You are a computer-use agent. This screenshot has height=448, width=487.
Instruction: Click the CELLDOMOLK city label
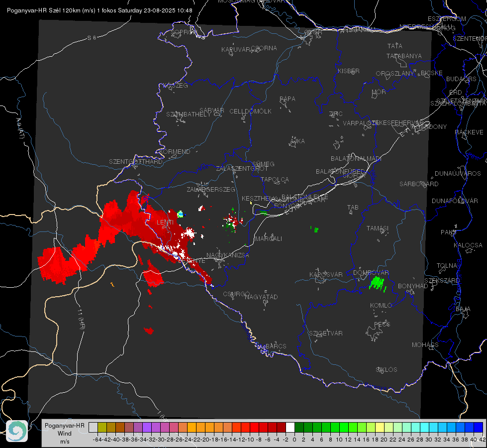coord(250,112)
